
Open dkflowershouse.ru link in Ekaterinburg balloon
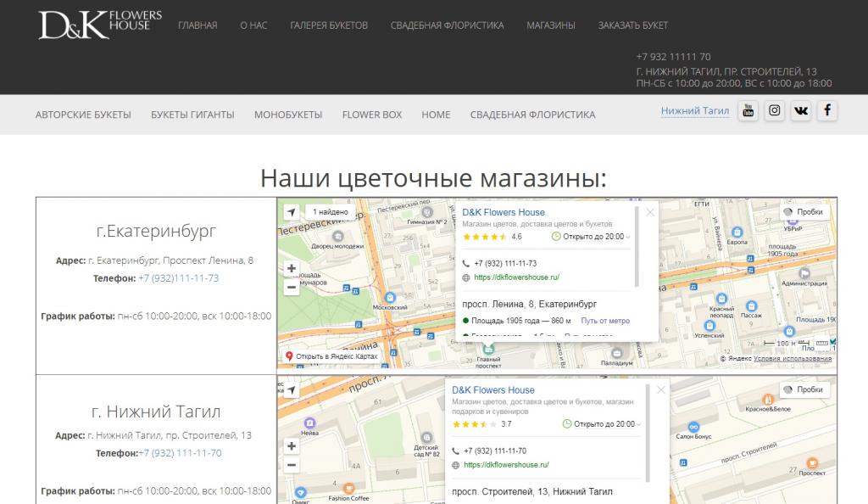516,277
